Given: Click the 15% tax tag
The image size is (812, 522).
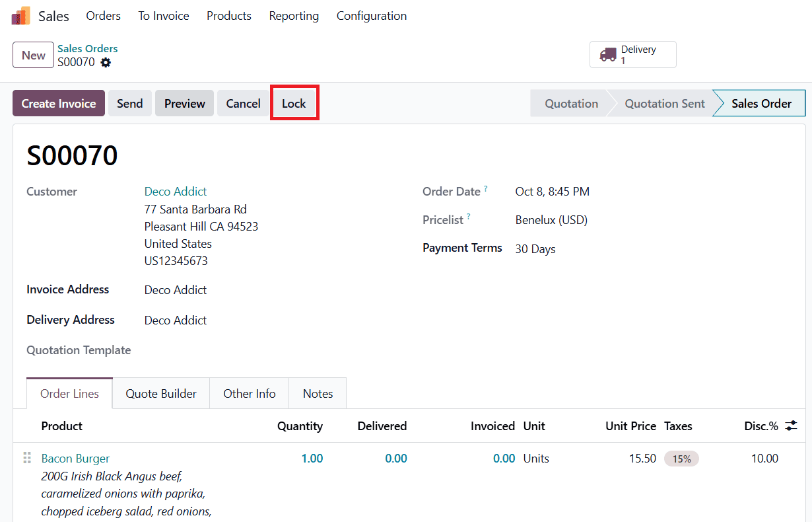Looking at the screenshot, I should pos(681,459).
